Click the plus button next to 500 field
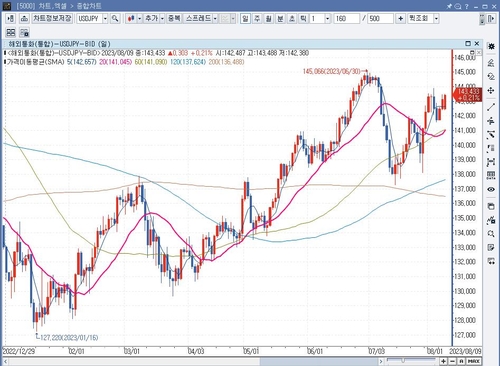This screenshot has height=366, width=500. point(400,19)
